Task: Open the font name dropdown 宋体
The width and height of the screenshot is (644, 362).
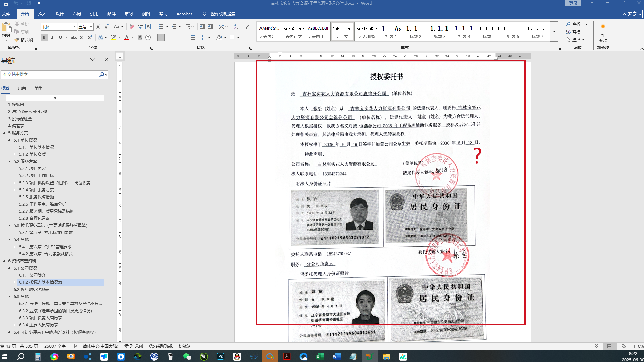Action: tap(74, 27)
